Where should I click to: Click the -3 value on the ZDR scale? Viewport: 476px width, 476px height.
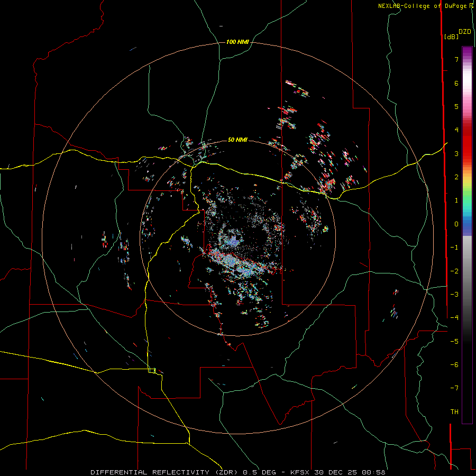[454, 295]
